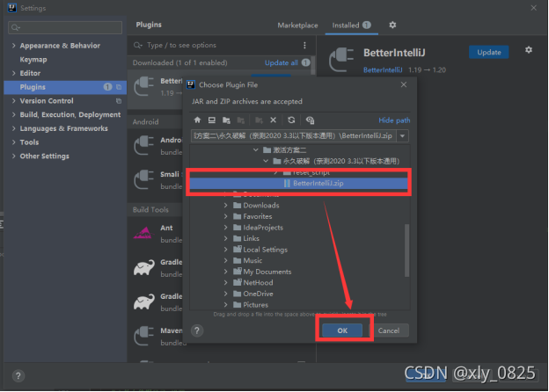
Task: Expand Appearance & Behavior settings group
Action: click(x=14, y=46)
